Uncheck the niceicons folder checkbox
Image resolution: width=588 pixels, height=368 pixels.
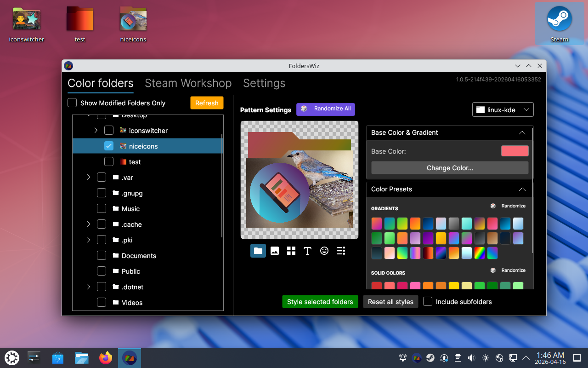(109, 146)
